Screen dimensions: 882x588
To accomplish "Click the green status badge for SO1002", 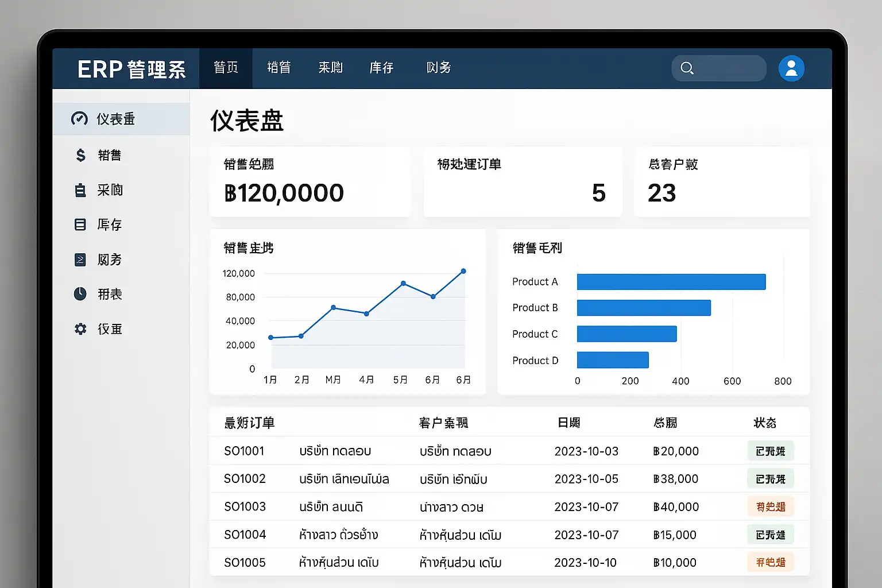I will (771, 479).
